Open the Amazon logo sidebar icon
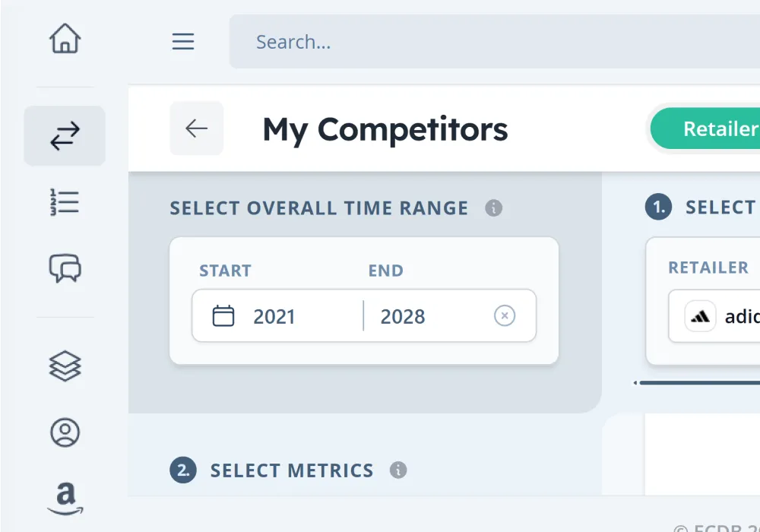Viewport: 760px width, 532px height. click(65, 499)
